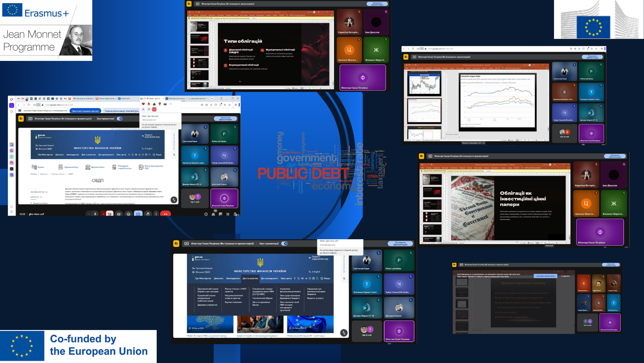The width and height of the screenshot is (644, 363).
Task: Switch to the Glossary browser tab
Action: pos(128,99)
